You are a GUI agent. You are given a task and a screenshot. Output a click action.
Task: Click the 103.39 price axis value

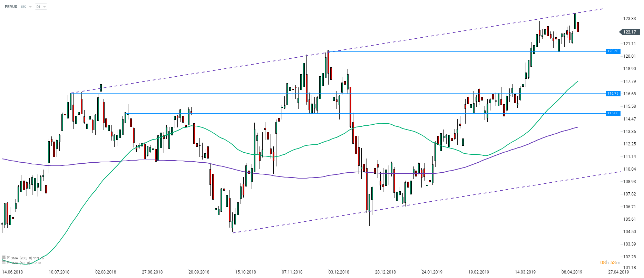click(630, 244)
